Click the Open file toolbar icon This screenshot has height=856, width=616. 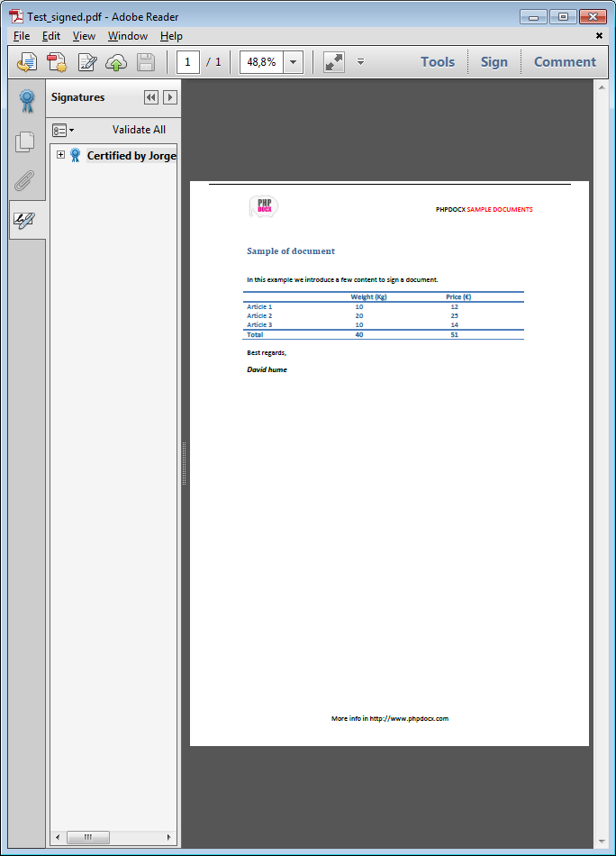(28, 62)
